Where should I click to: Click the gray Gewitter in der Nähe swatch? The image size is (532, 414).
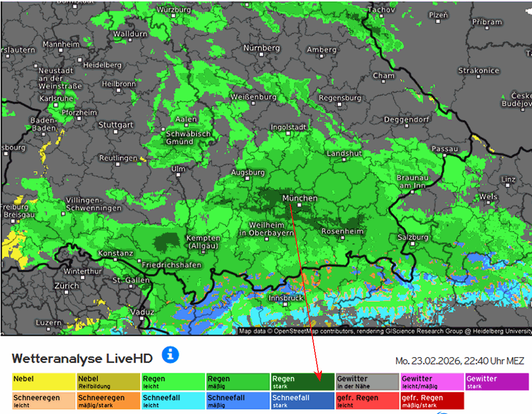point(367,382)
